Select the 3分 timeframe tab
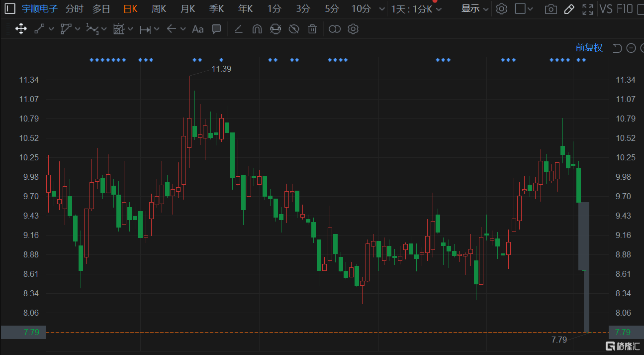 [x=303, y=9]
